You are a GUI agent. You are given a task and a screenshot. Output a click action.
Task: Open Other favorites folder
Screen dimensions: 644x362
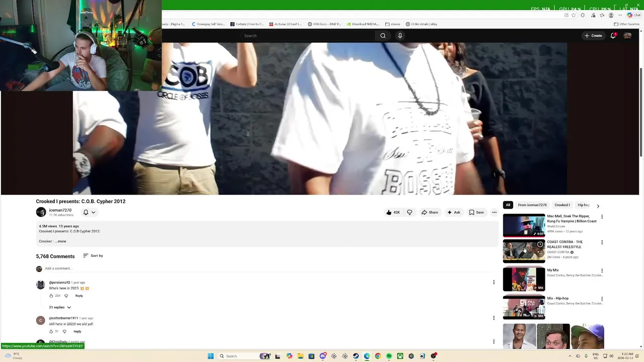coord(626,24)
